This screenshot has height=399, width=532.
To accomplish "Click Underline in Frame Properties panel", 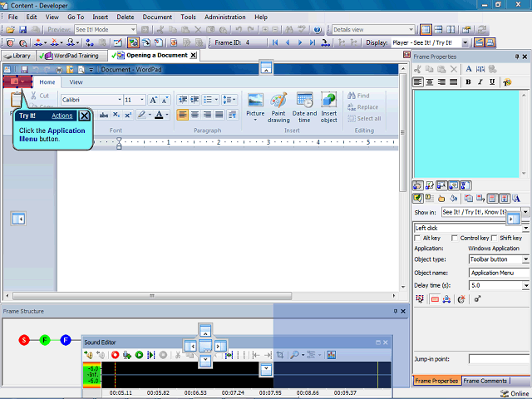I will pyautogui.click(x=492, y=81).
